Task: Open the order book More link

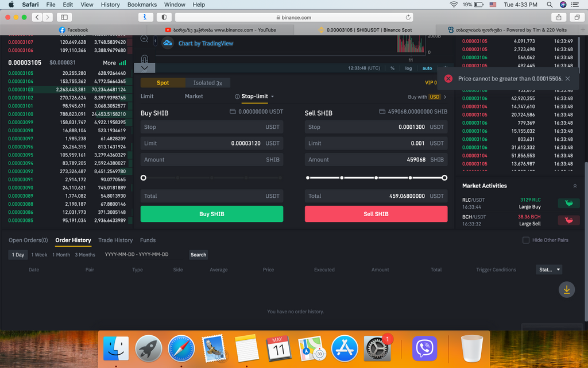Action: click(110, 63)
